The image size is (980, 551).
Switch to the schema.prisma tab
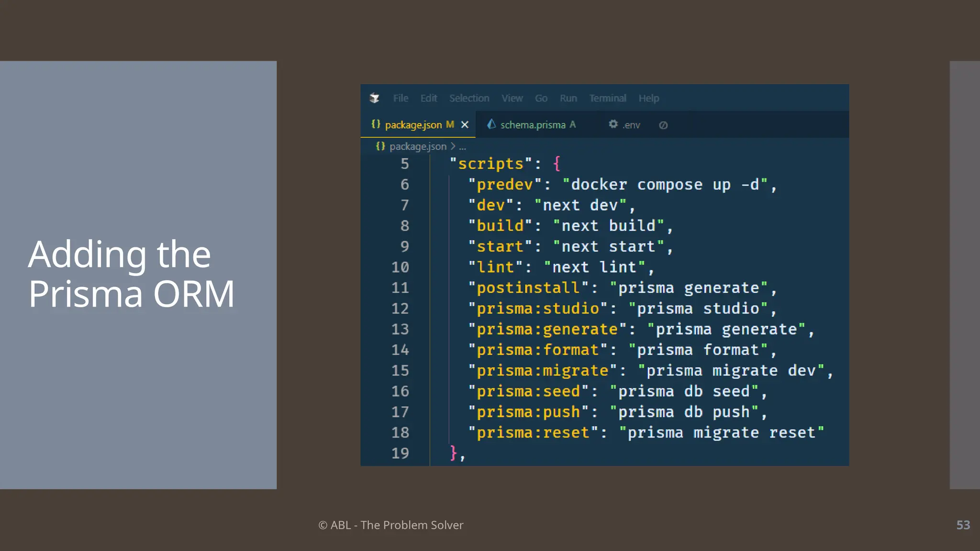tap(533, 125)
